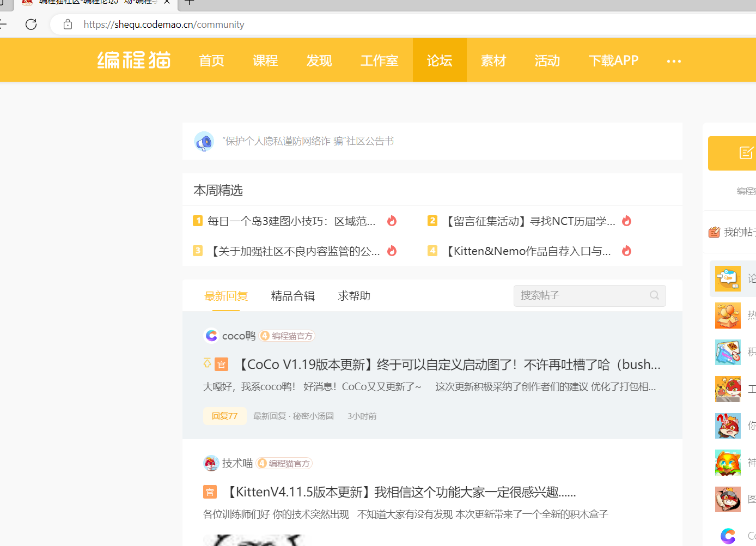This screenshot has width=756, height=546.
Task: Click the CoCo V1.19 post preview text
Action: tap(430, 386)
